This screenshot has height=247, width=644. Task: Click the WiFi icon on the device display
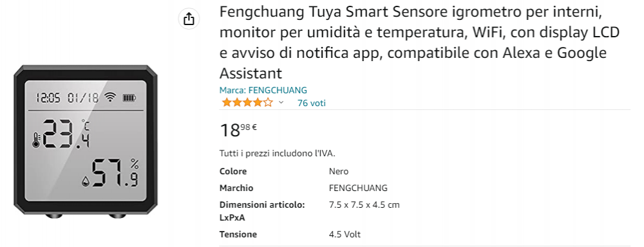[110, 97]
